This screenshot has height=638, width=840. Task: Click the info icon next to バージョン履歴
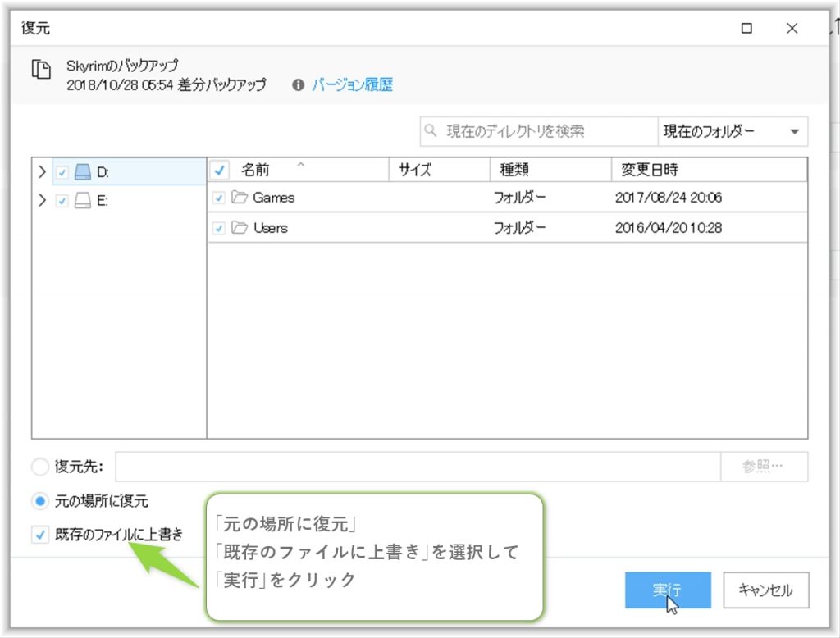point(298,85)
